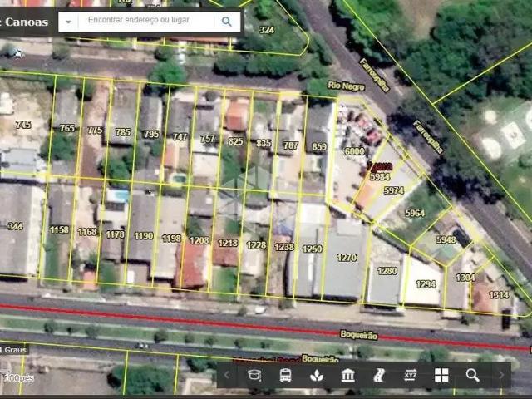The image size is (532, 399).
Task: Select the parcel labeled 745
Action: (23, 125)
